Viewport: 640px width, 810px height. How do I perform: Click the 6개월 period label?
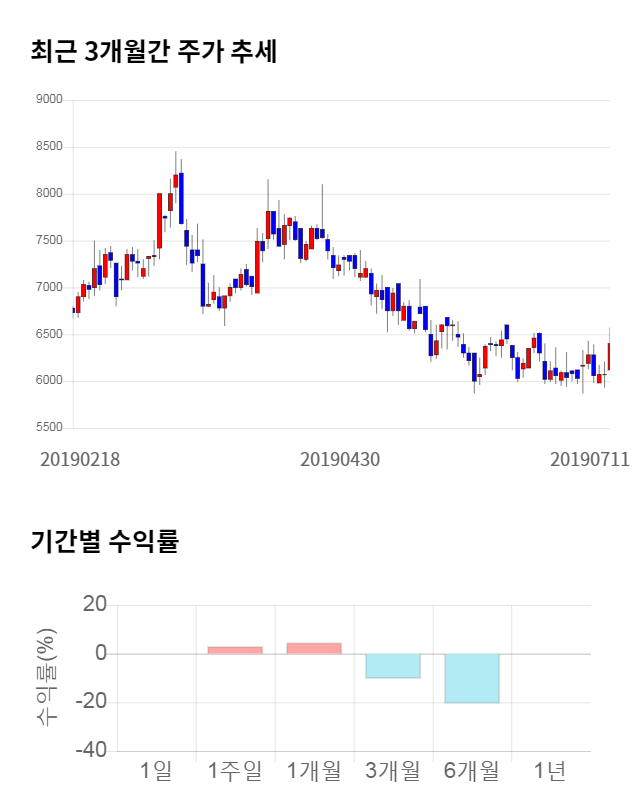[x=472, y=771]
